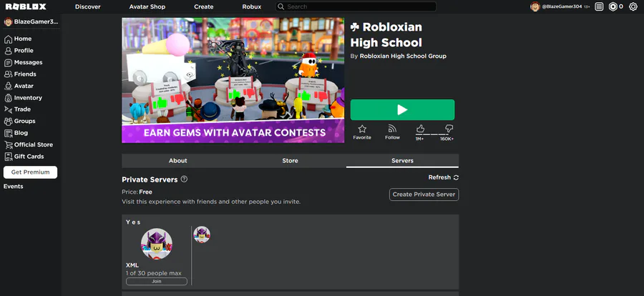Open the Official Store cart icon
Screen dimensions: 644x296
[8, 144]
